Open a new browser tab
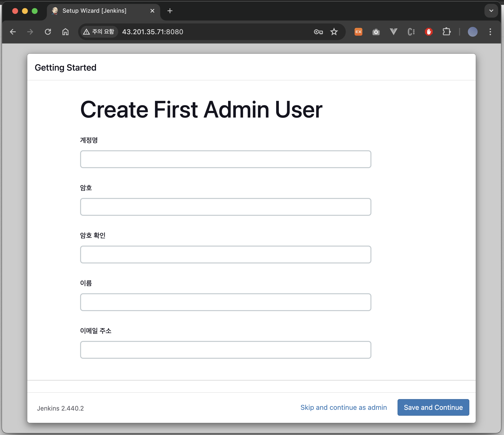This screenshot has height=435, width=504. [170, 11]
